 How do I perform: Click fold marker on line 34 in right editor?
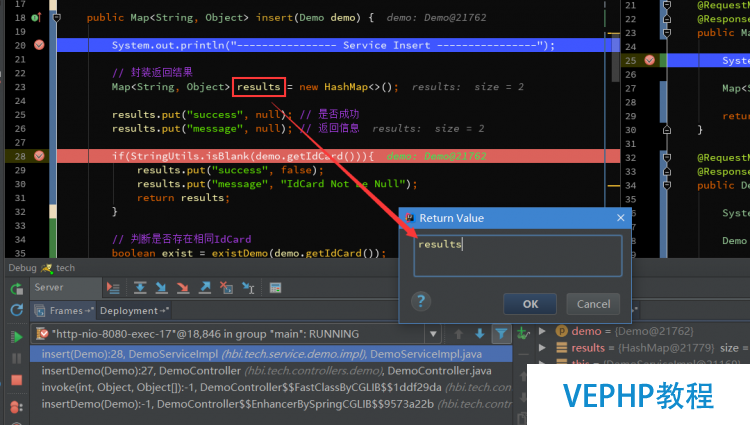[x=667, y=185]
